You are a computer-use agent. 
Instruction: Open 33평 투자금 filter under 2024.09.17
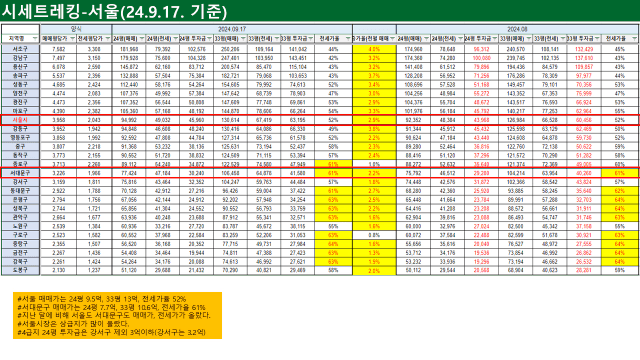click(x=311, y=38)
